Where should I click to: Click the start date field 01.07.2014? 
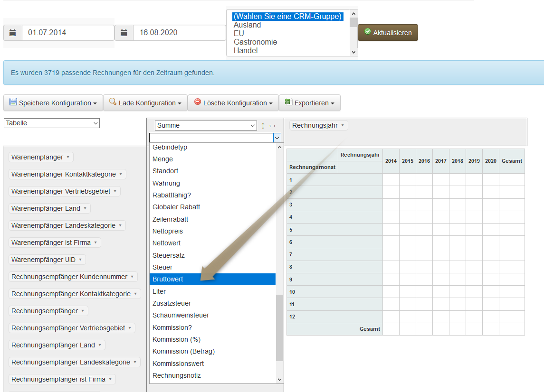point(68,33)
